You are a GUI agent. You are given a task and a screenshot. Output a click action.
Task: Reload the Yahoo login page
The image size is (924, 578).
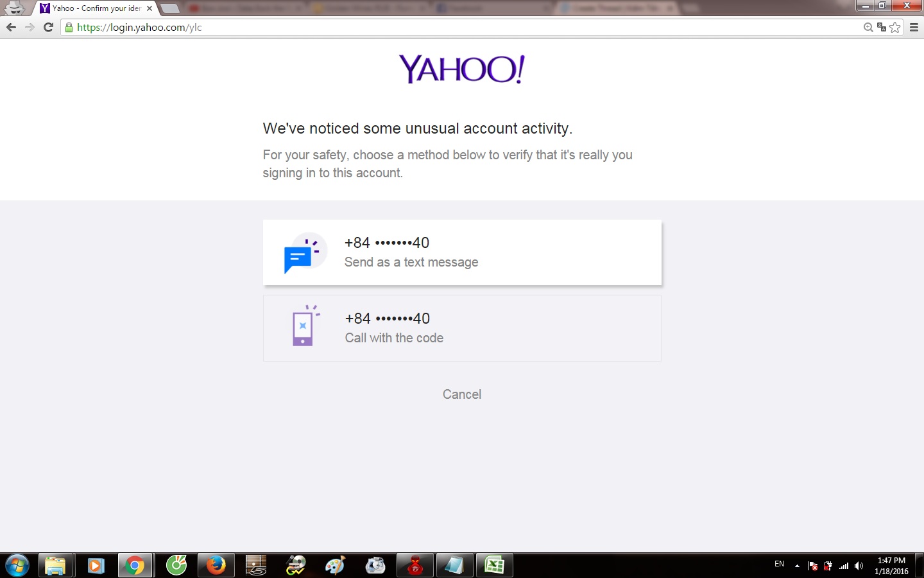coord(48,27)
